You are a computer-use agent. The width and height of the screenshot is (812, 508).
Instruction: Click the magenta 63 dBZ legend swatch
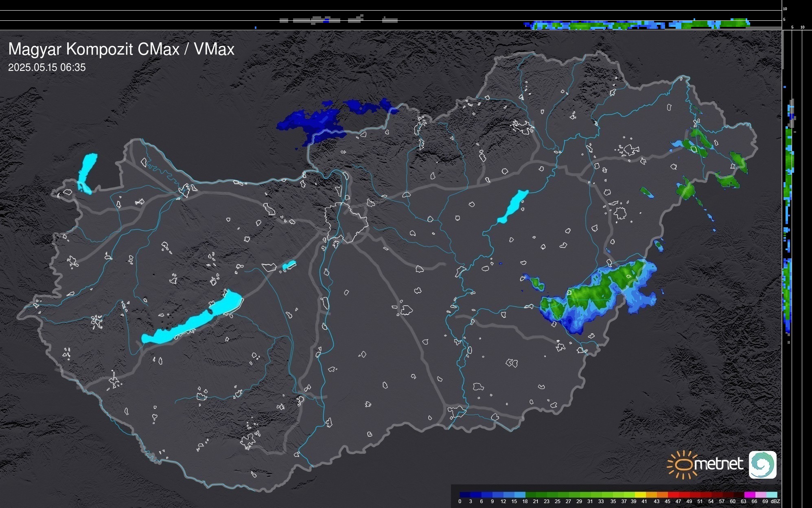[749, 495]
